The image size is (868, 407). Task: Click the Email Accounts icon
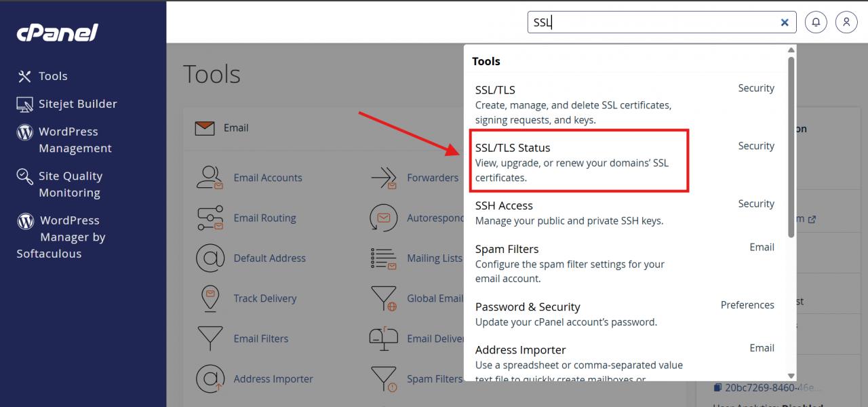210,178
